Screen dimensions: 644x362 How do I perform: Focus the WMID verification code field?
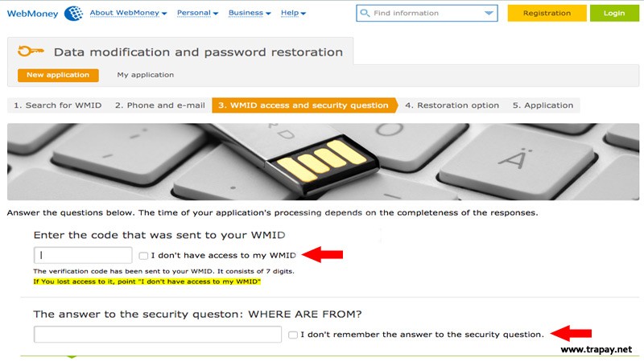(x=83, y=255)
